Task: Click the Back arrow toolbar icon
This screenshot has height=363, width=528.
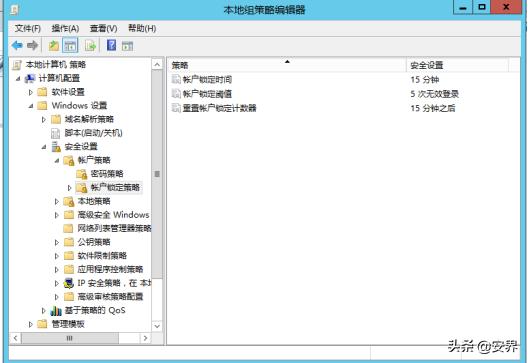Action: [x=17, y=45]
